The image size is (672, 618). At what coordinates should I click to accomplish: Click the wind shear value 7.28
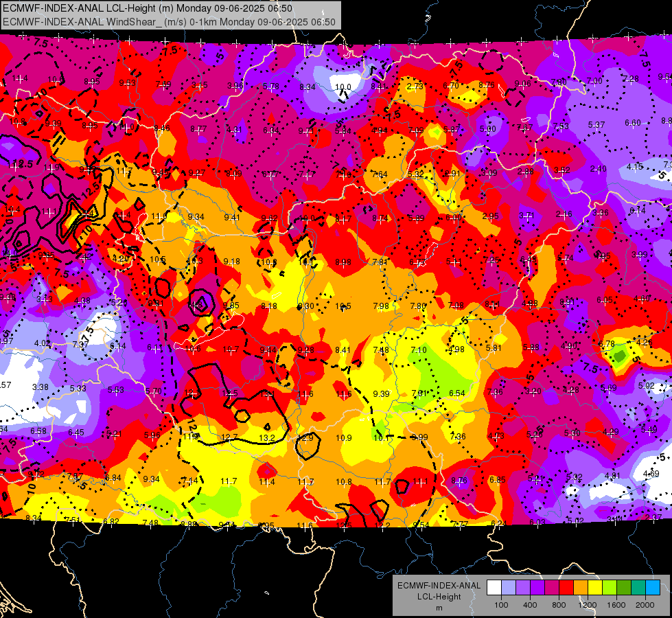(x=630, y=78)
